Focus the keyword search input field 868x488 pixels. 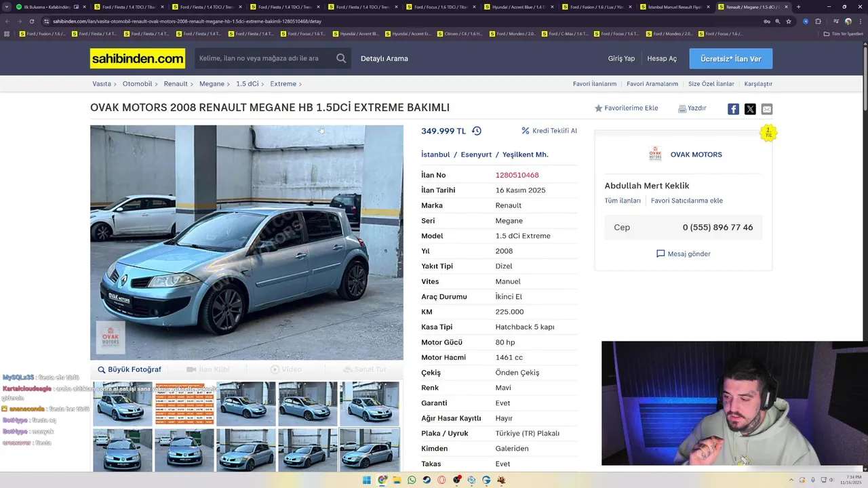tap(264, 58)
